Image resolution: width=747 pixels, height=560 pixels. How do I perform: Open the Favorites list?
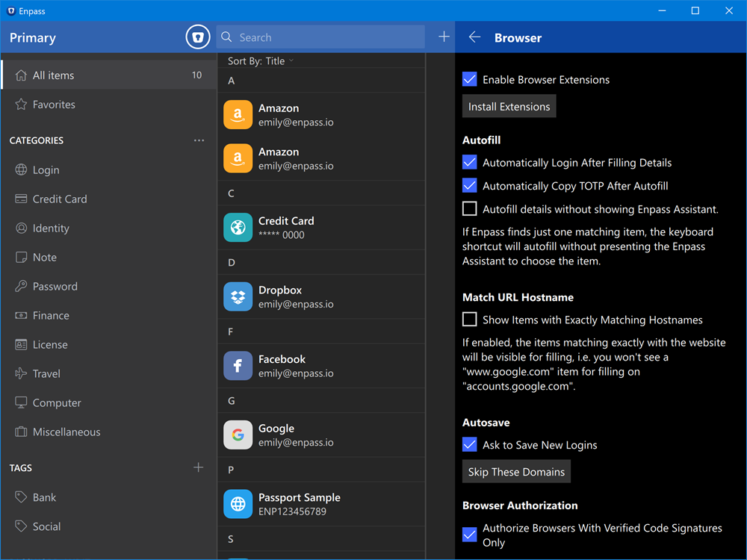pyautogui.click(x=108, y=105)
